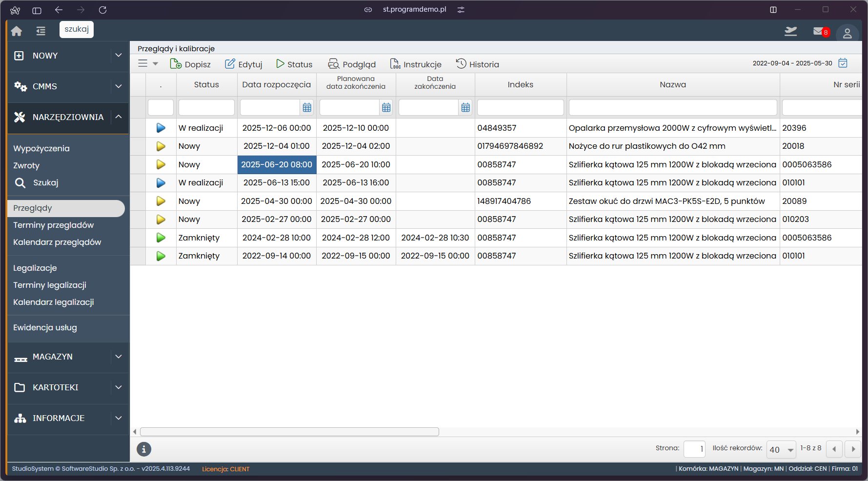868x481 pixels.
Task: Click the Historia toolbar button
Action: (477, 64)
